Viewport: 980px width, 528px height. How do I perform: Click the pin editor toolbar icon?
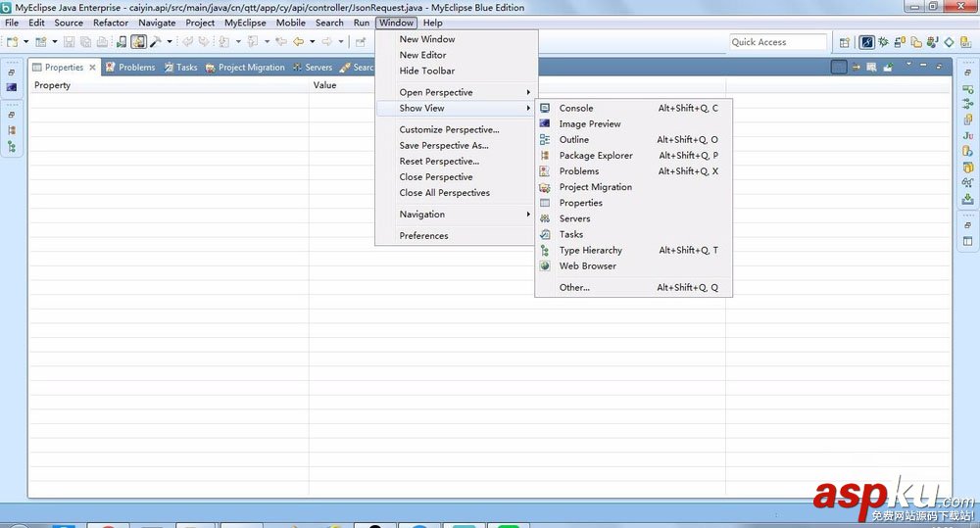point(361,42)
